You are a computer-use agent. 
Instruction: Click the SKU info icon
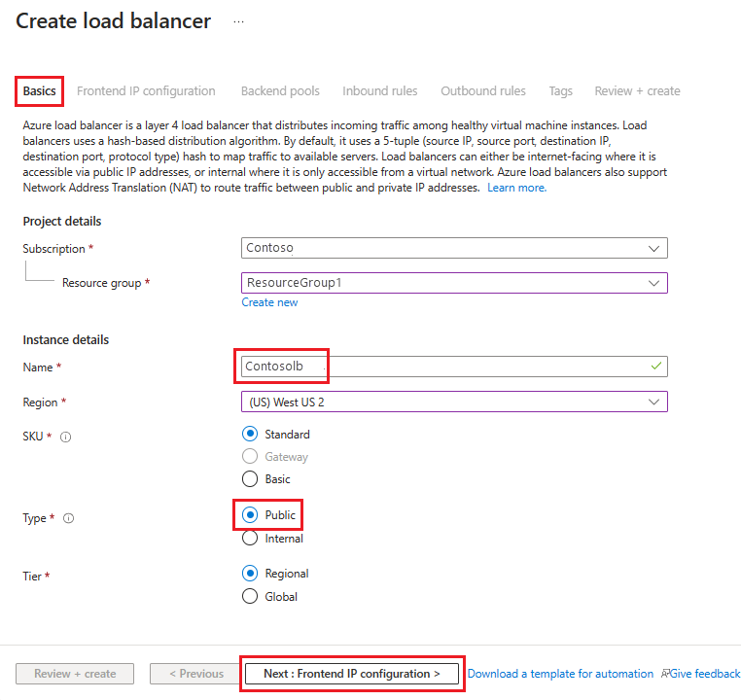66,437
